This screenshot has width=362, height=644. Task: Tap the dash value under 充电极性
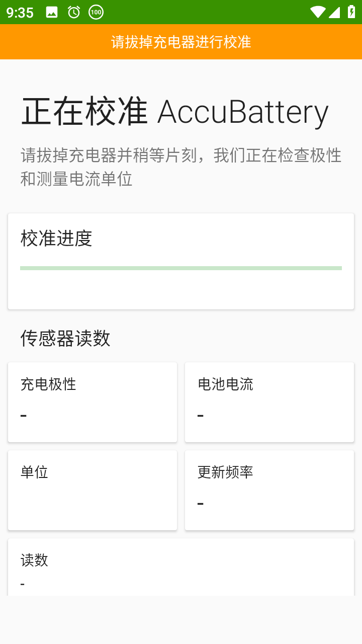[x=24, y=416]
